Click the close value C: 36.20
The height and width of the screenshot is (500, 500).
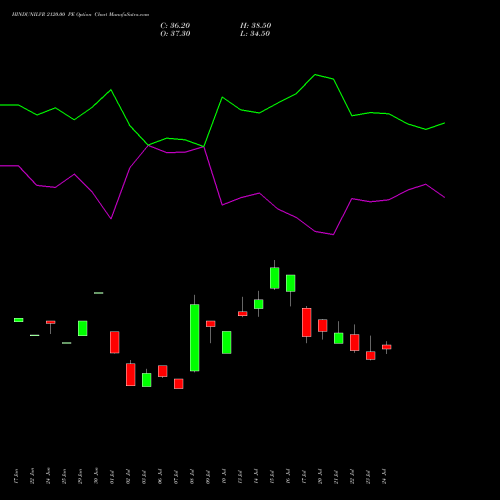(x=175, y=26)
